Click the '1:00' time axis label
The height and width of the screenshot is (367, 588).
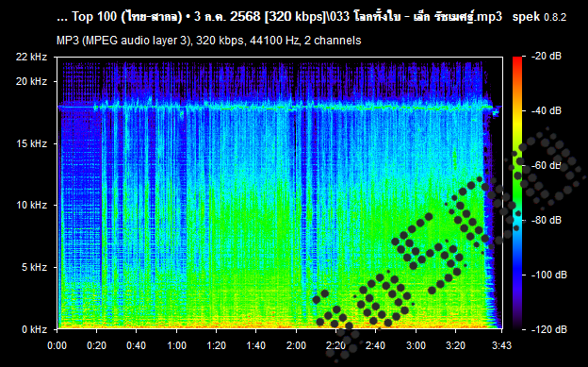[x=176, y=345]
